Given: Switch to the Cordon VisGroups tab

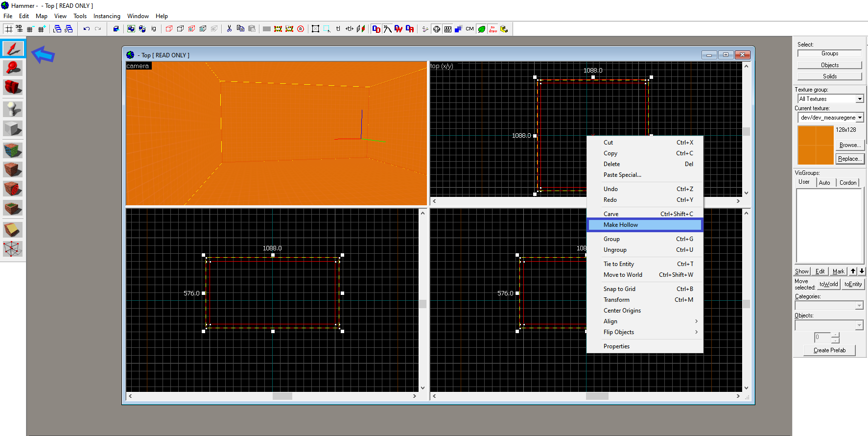Looking at the screenshot, I should pos(848,182).
